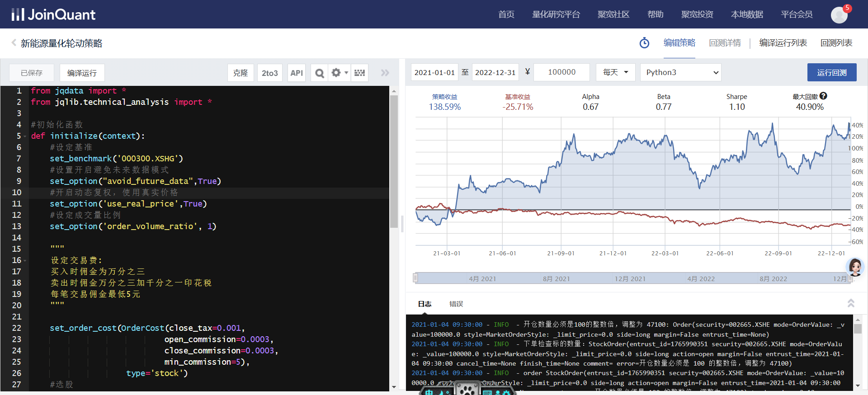This screenshot has height=395, width=868.
Task: Edit the end date 2022-12-31 field
Action: 495,72
